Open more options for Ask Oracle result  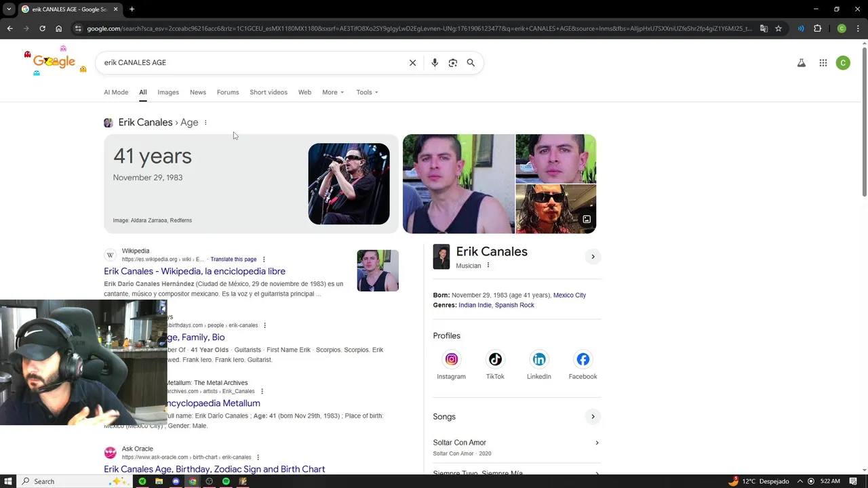[258, 457]
